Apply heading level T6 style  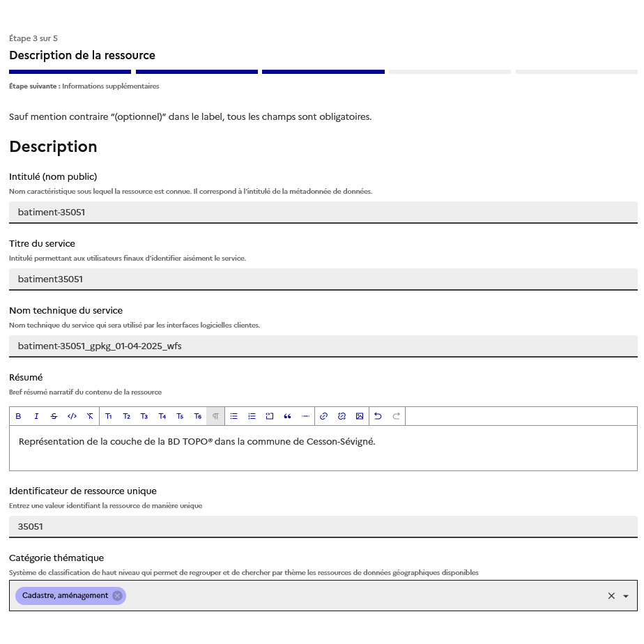point(198,416)
